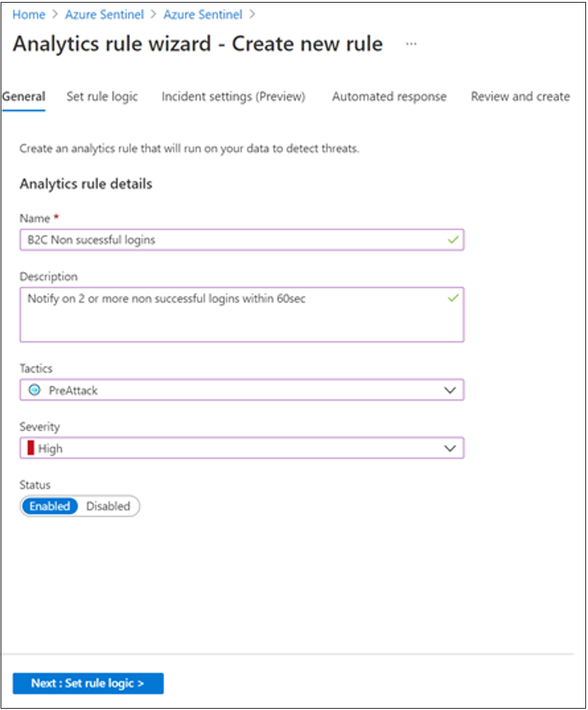The height and width of the screenshot is (710, 588).
Task: Click the green checkmark in Description field
Action: [x=453, y=298]
